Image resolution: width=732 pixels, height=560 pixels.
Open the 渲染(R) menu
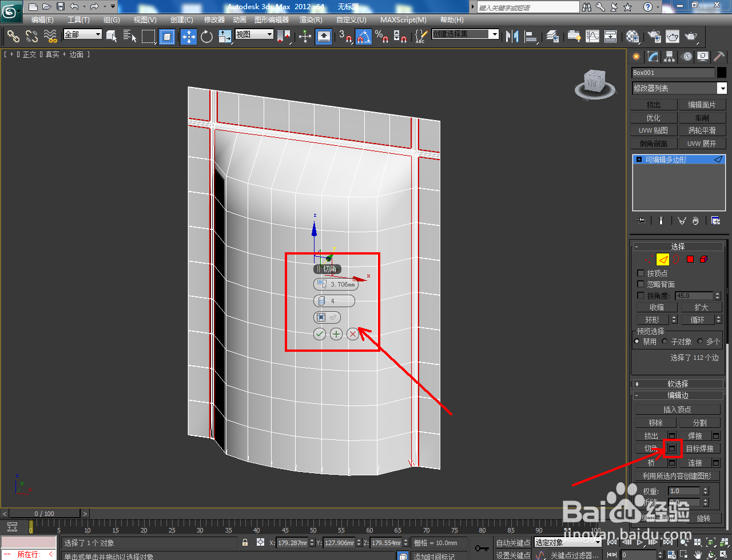pyautogui.click(x=311, y=19)
